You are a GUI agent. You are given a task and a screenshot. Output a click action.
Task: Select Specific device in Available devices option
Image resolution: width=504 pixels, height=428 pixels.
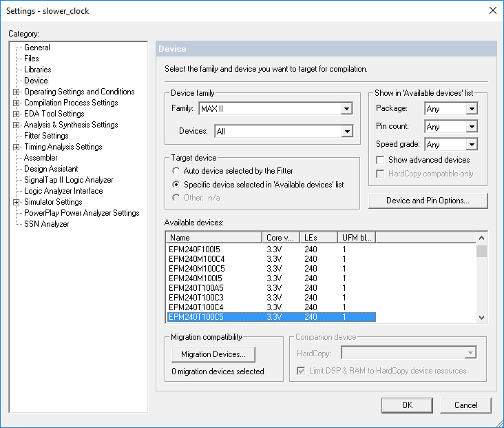coord(177,185)
